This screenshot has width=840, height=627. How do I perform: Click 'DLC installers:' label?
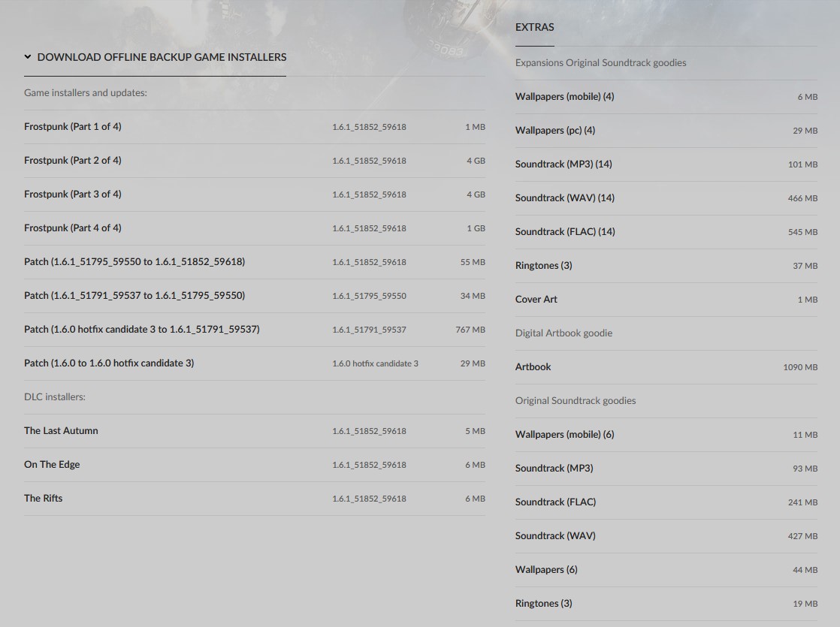(55, 396)
